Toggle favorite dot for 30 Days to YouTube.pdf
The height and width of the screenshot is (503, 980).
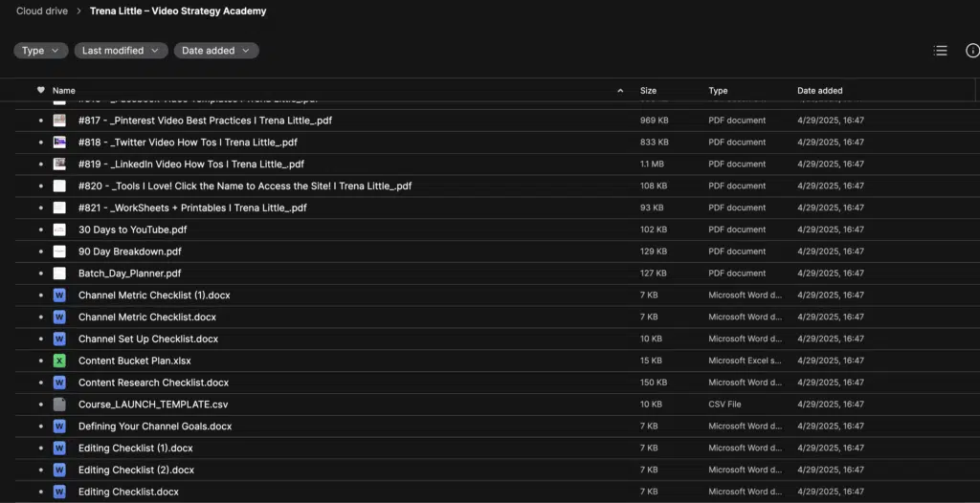point(40,230)
